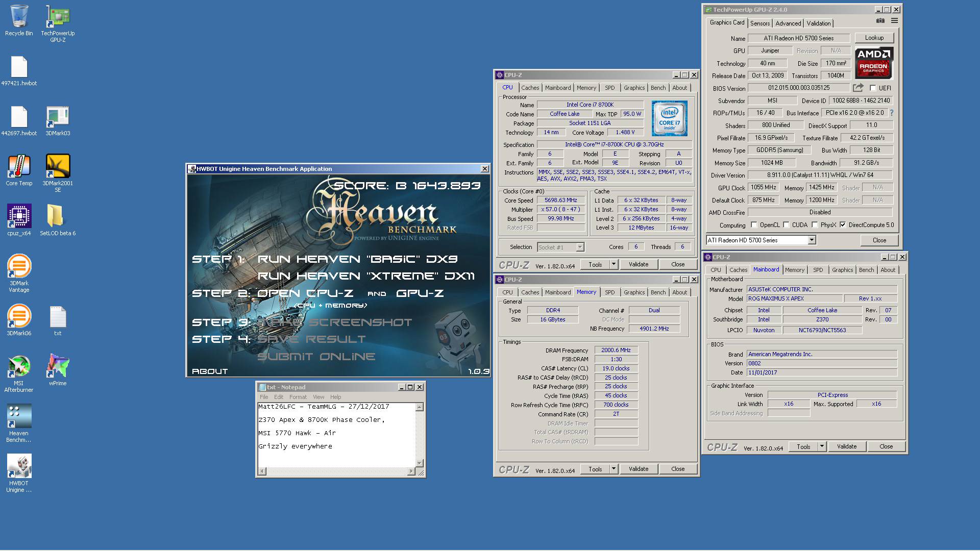This screenshot has width=980, height=551.
Task: Click the AMD Radeon Graphics logo
Action: [x=874, y=63]
